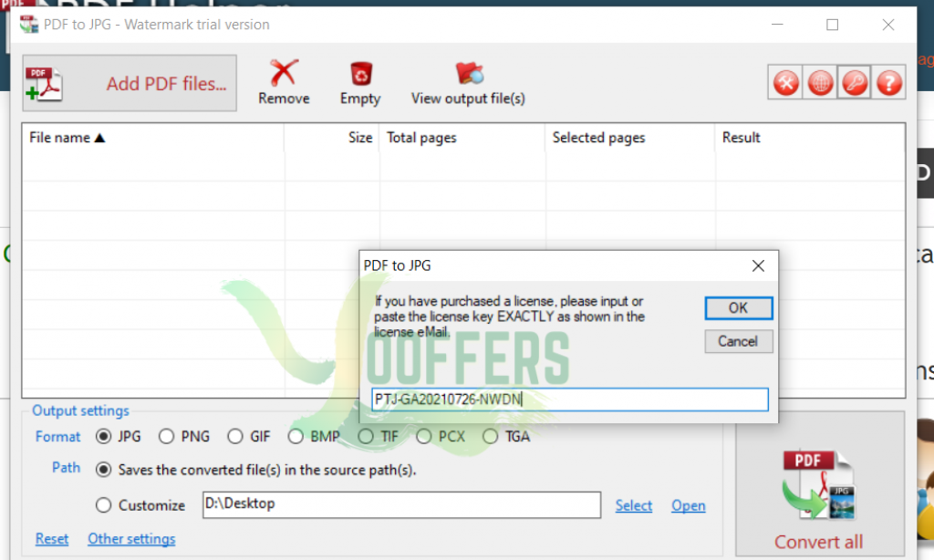
Task: Click the Convert all button
Action: [x=820, y=483]
